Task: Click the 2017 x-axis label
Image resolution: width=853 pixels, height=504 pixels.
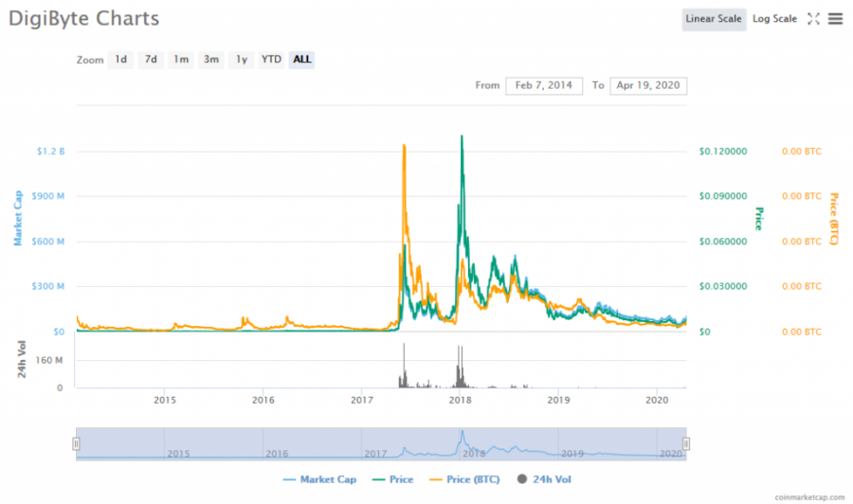Action: (362, 400)
